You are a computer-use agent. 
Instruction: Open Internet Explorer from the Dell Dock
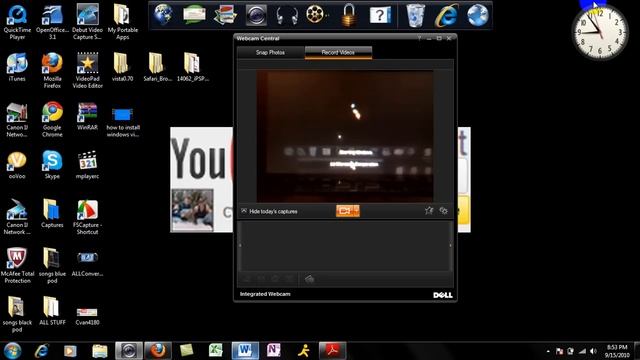pyautogui.click(x=447, y=16)
